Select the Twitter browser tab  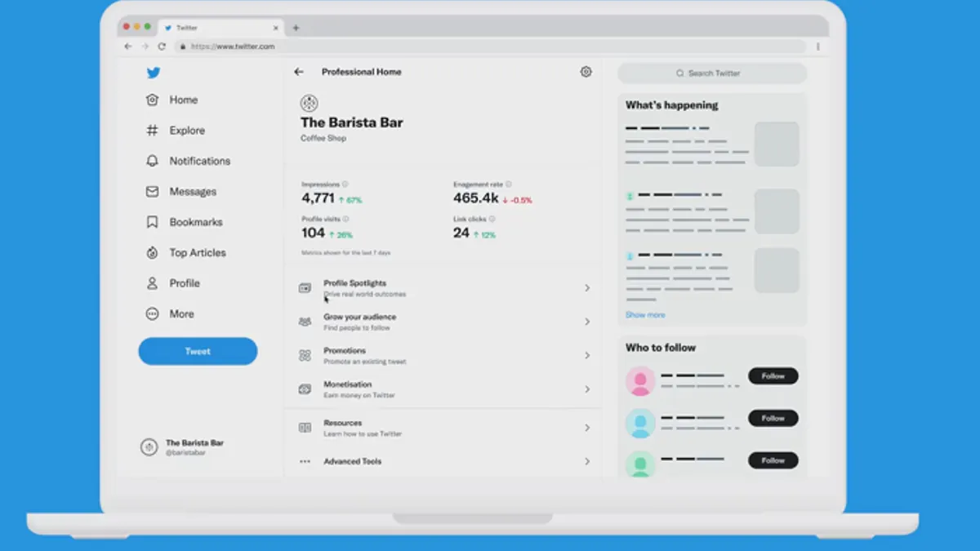tap(220, 28)
